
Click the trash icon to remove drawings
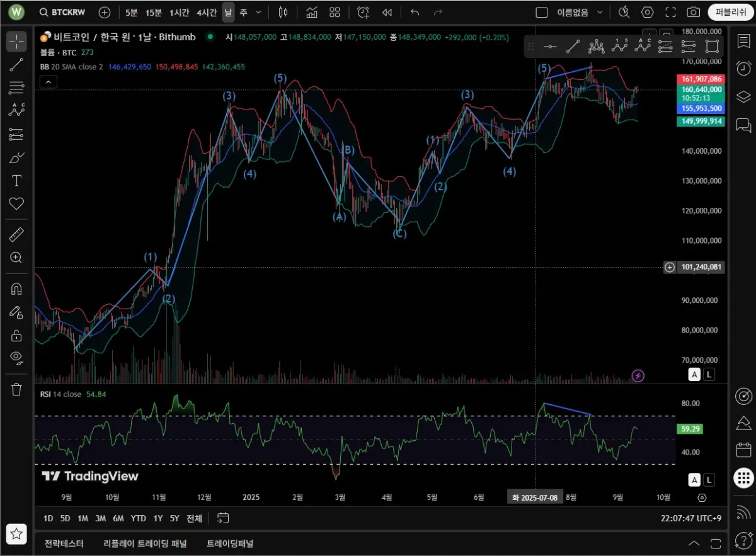pos(16,389)
